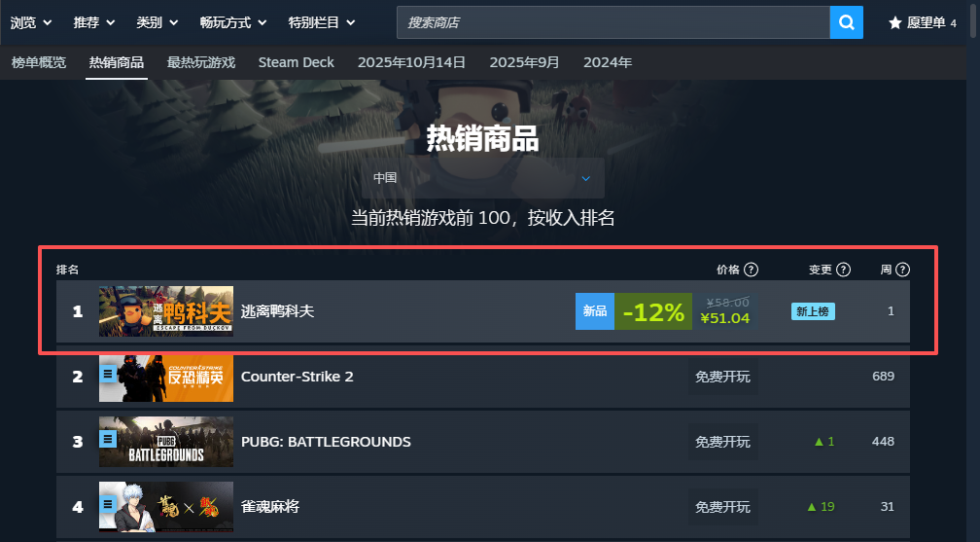Switch to the 最热玩游戏 tab
Image resolution: width=980 pixels, height=542 pixels.
click(201, 62)
